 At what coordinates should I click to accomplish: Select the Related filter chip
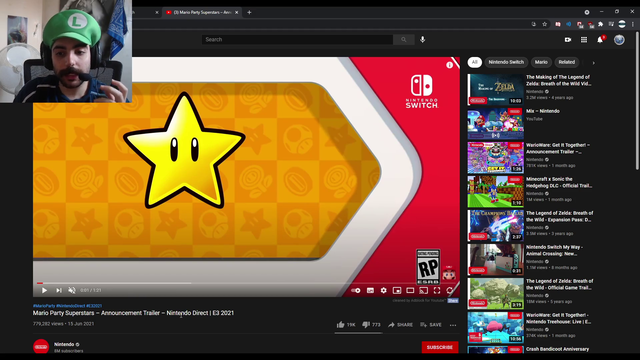pyautogui.click(x=567, y=62)
